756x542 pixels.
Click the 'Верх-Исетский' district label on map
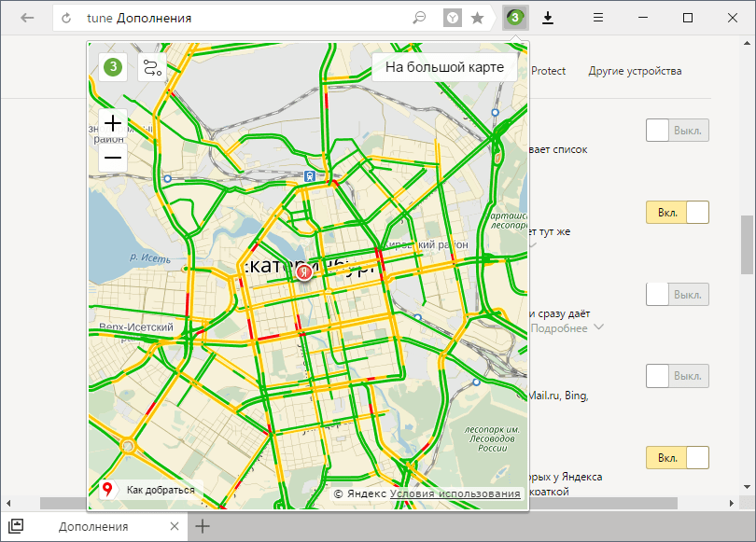(x=136, y=327)
